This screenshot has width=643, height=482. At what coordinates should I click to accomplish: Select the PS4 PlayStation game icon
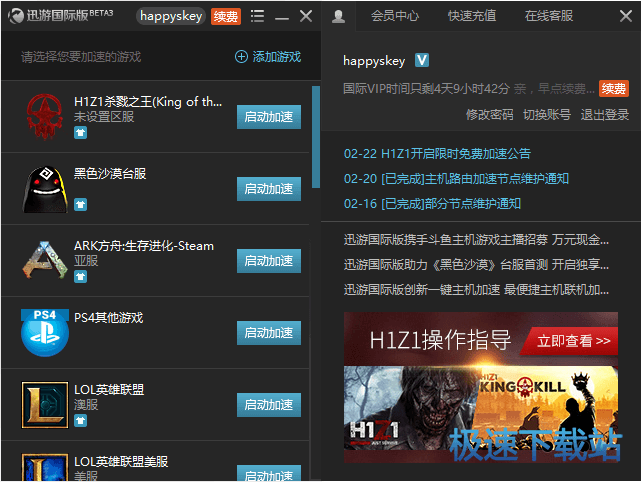[x=45, y=333]
